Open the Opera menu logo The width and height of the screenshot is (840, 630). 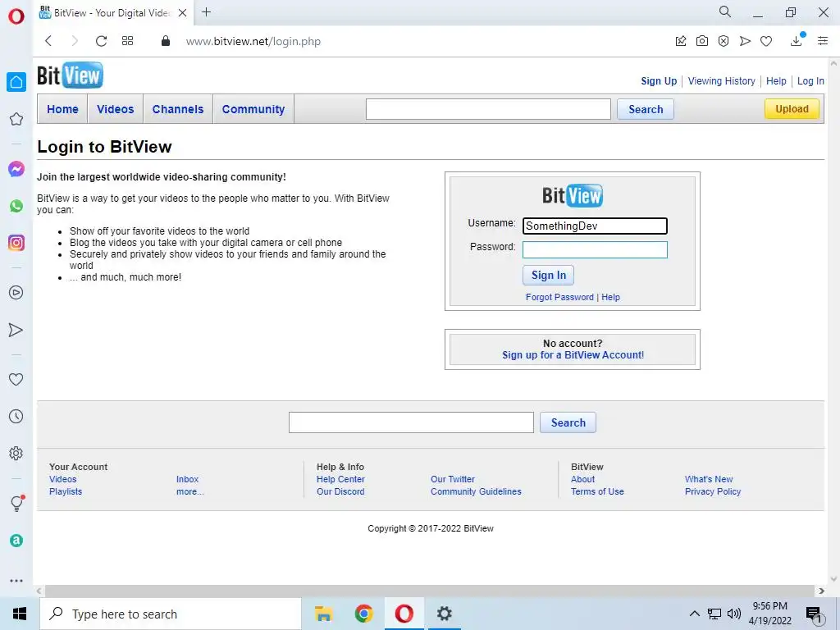click(16, 16)
